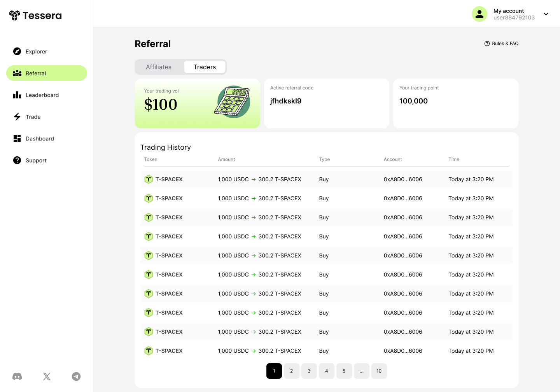Select the Traders tab
560x392 pixels.
tap(205, 67)
